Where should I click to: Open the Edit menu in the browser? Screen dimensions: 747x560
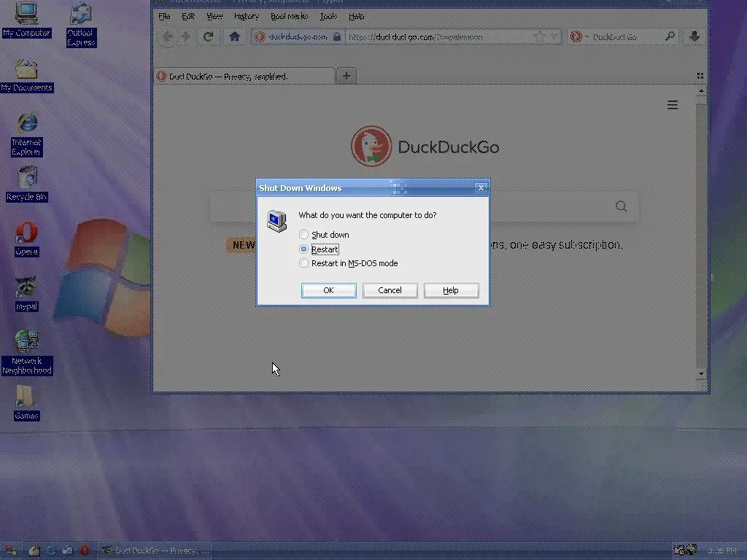[x=188, y=16]
